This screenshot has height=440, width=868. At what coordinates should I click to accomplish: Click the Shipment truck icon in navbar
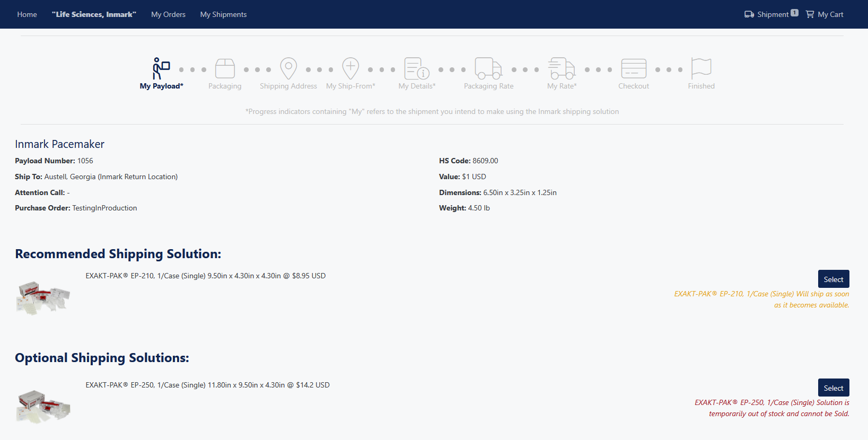point(749,14)
